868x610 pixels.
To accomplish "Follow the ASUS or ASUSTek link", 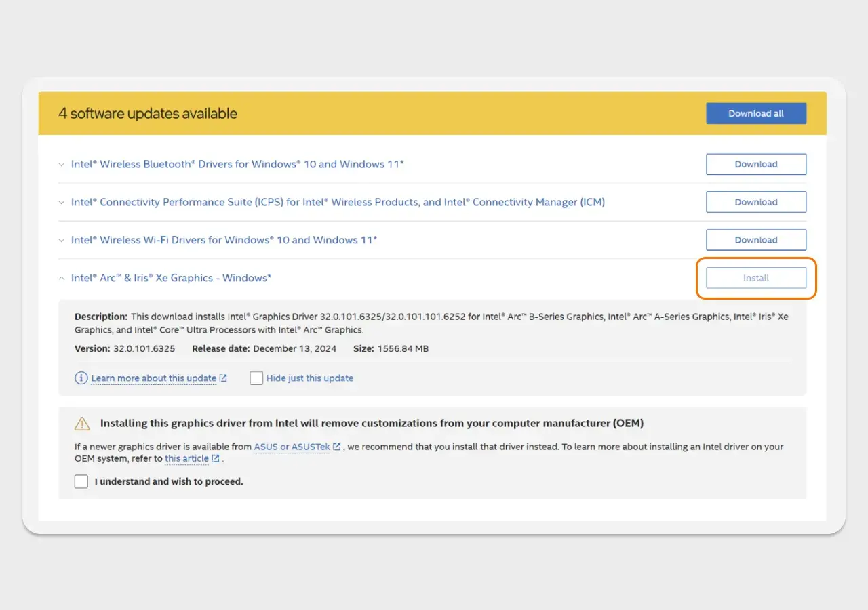I will [x=292, y=447].
